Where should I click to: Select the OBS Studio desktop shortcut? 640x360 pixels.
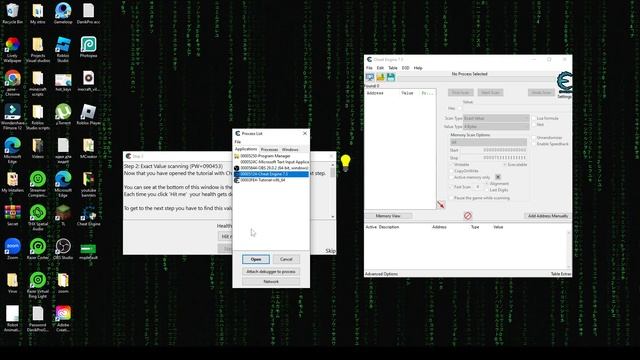63,249
